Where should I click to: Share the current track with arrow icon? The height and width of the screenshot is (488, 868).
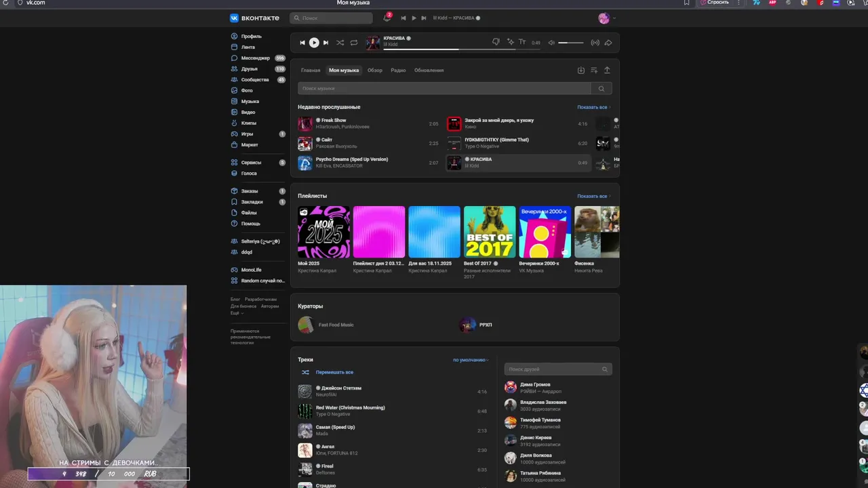(x=608, y=43)
